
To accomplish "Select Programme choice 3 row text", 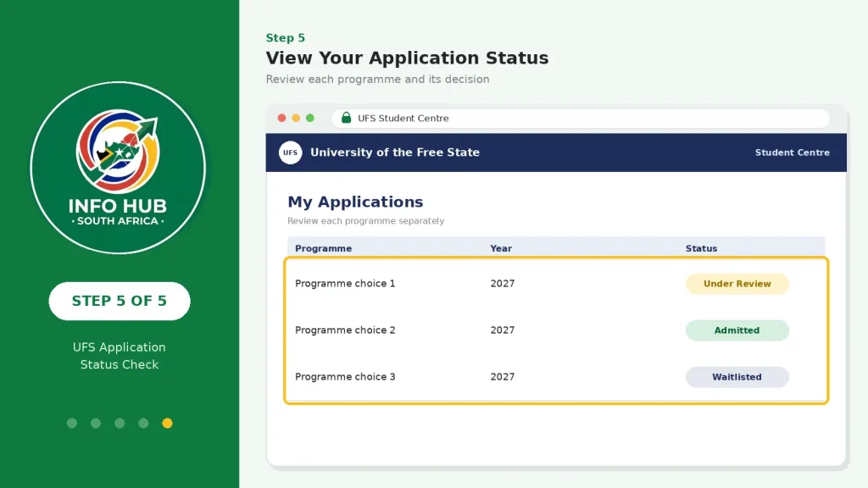I will coord(345,376).
